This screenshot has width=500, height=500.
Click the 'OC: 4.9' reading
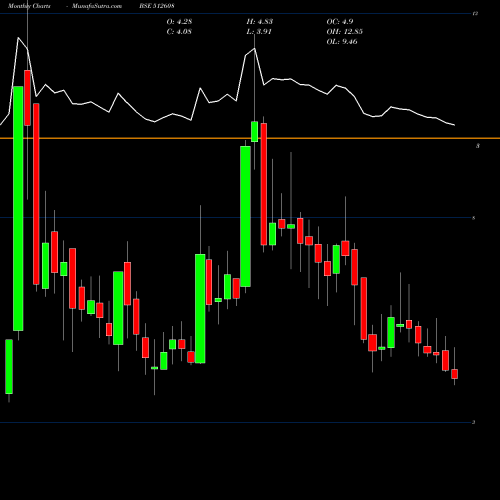tap(340, 22)
